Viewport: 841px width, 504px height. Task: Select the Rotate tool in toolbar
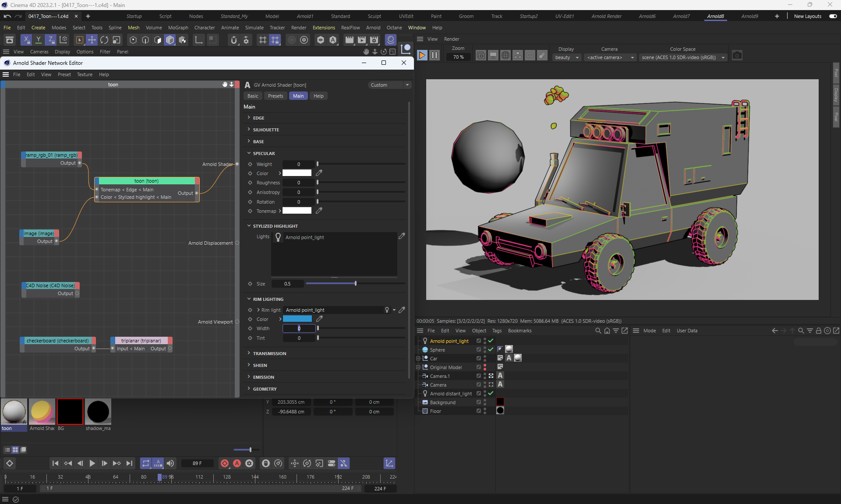(104, 40)
